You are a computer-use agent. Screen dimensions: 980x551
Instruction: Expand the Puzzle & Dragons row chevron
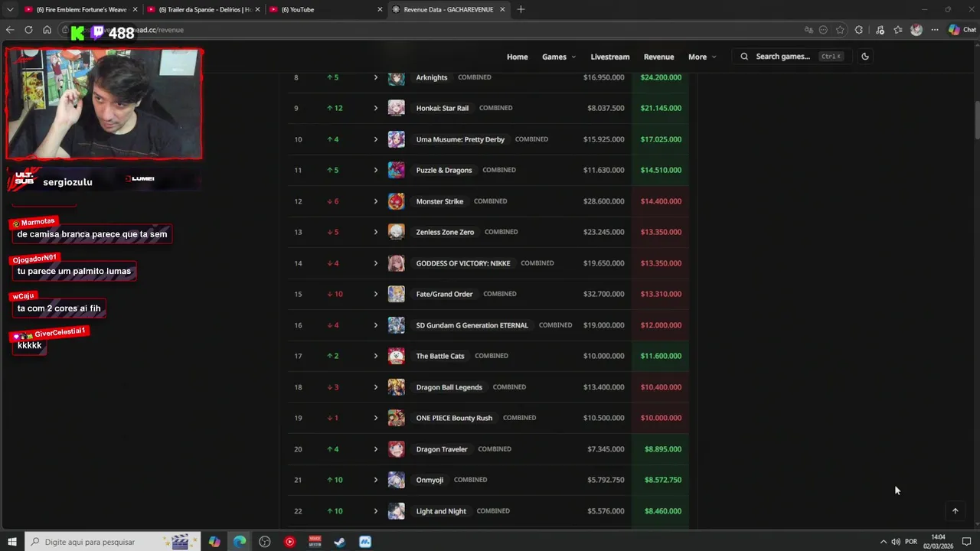376,170
